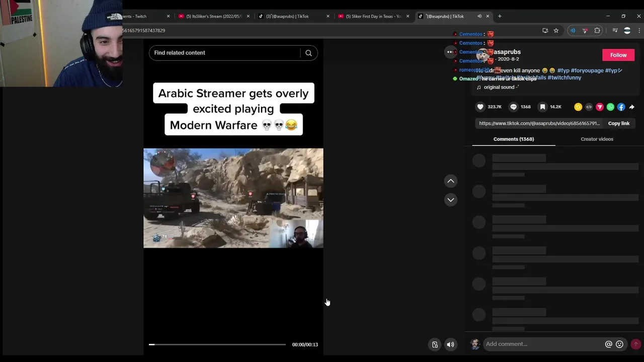Open emoji picker in comment box
This screenshot has height=362, width=644.
619,344
